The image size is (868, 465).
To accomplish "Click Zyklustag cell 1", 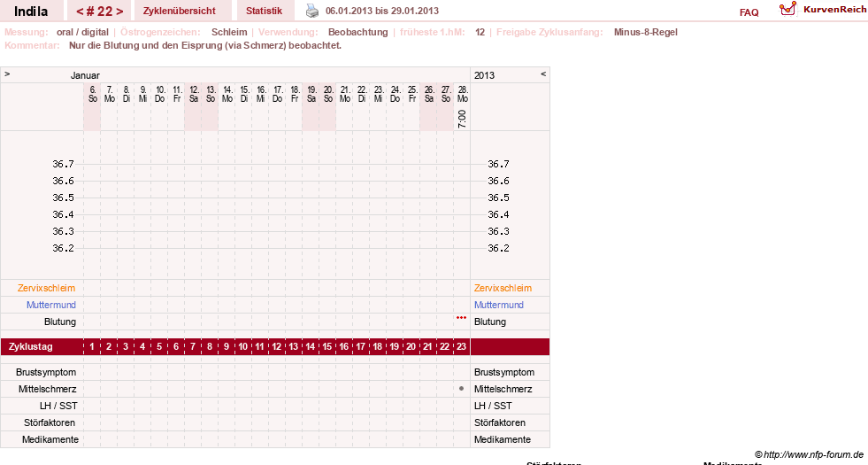I will click(x=92, y=347).
